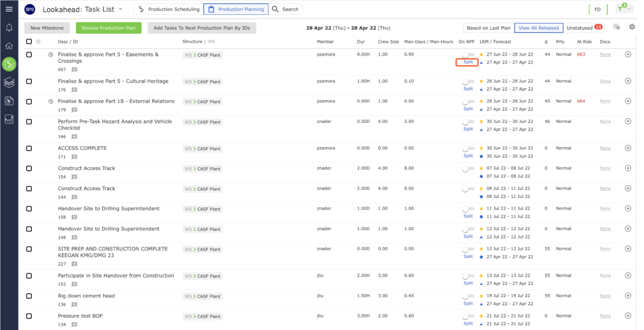Click Participate in Site Handover from Construction
Screen dimensions: 644x330
click(116, 276)
